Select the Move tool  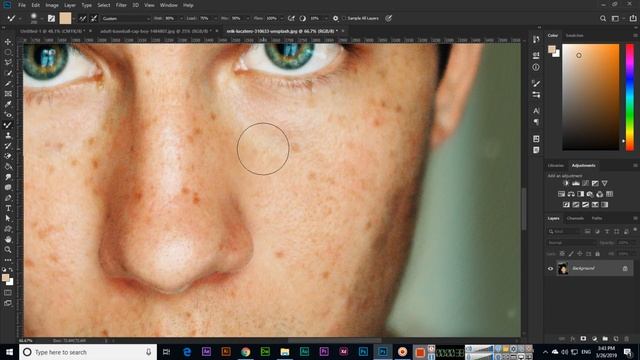[8, 42]
